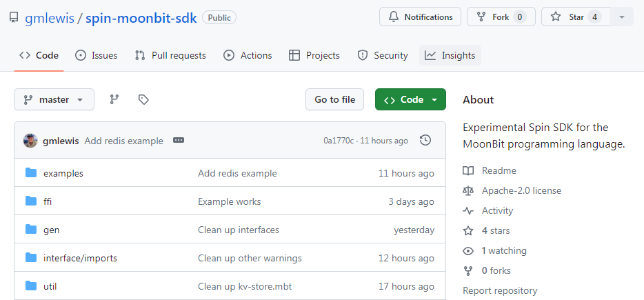Viewport: 644px width, 300px height.
Task: Open the star lists dropdown arrow
Action: pos(622,17)
